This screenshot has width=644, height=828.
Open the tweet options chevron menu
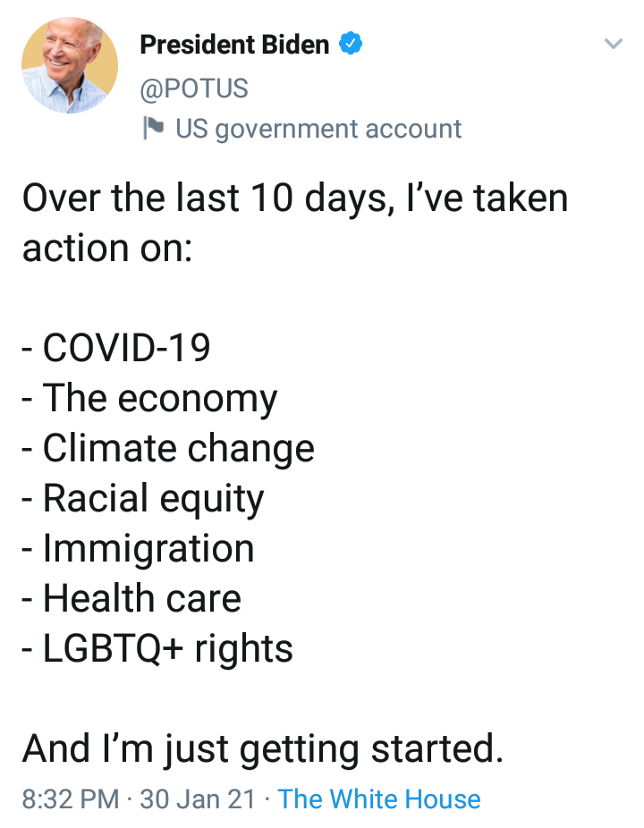tap(613, 43)
